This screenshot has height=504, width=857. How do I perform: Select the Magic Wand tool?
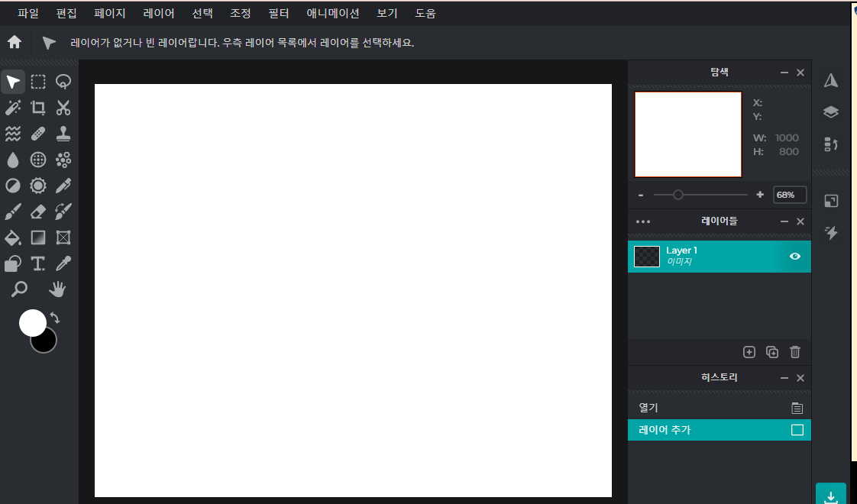[12, 108]
